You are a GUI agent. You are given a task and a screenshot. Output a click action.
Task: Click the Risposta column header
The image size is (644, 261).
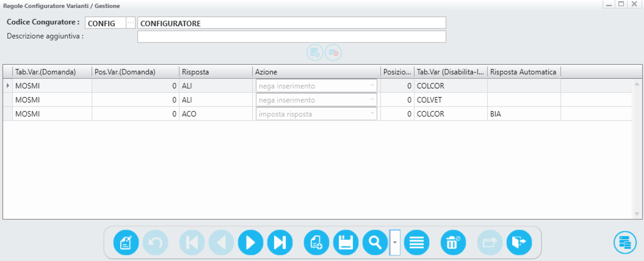(215, 72)
